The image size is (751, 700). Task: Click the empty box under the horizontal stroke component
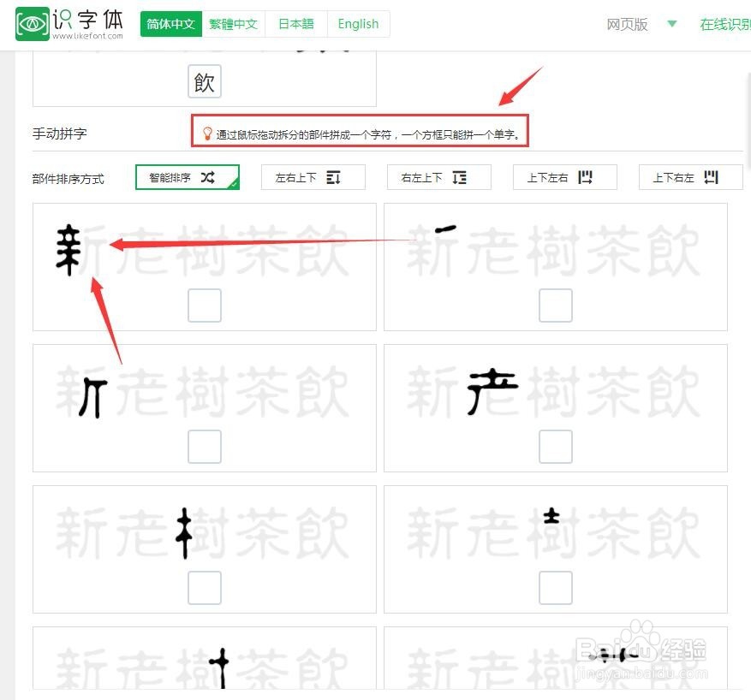coord(556,306)
